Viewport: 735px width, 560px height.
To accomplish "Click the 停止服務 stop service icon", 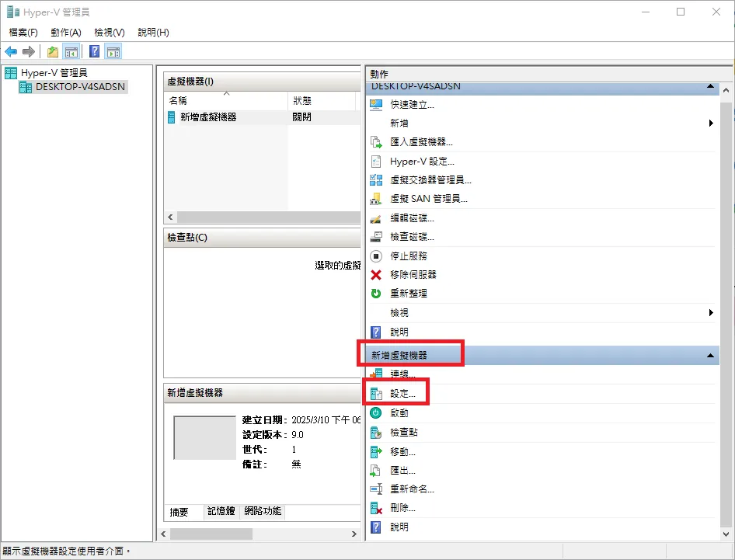I will click(x=376, y=256).
